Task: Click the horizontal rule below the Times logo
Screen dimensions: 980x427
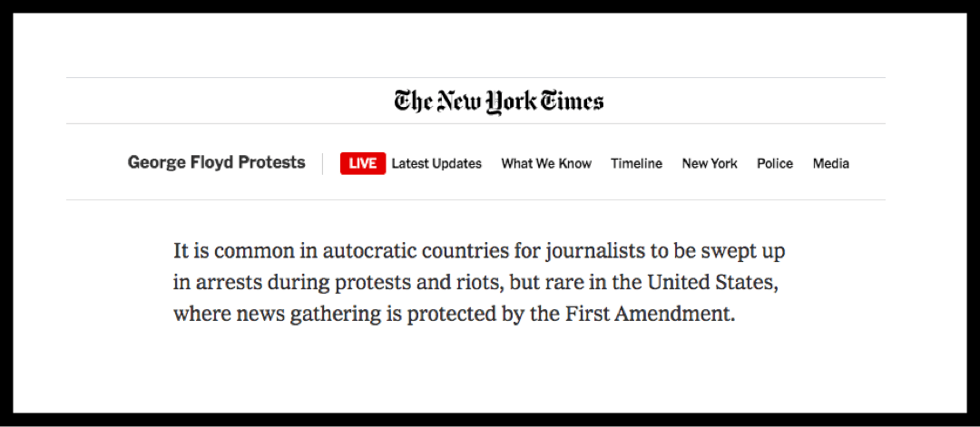Action: 475,123
